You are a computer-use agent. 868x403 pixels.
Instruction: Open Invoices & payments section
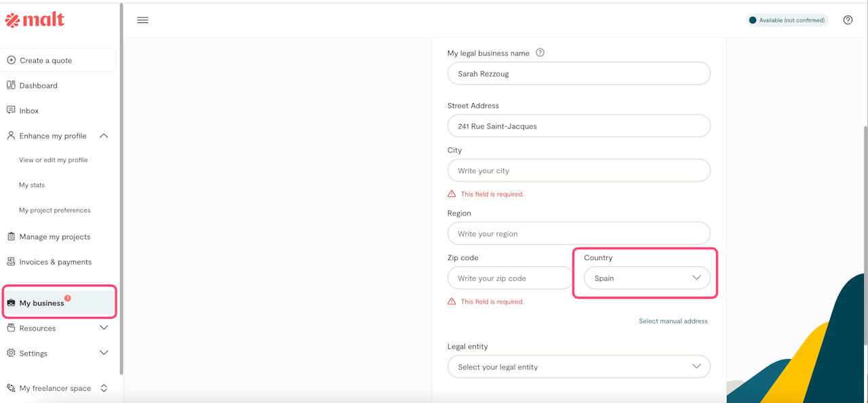[x=55, y=262]
